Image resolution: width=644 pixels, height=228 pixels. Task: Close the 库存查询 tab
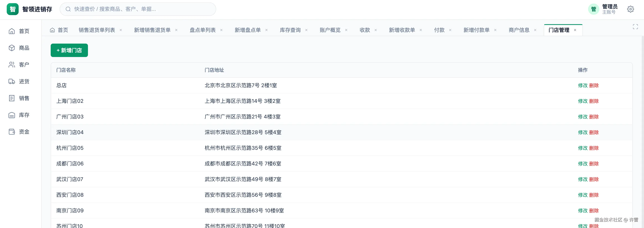[306, 30]
